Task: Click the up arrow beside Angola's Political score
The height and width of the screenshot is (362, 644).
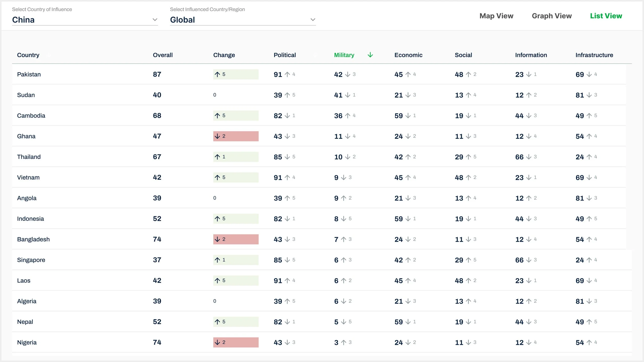Action: pyautogui.click(x=287, y=198)
